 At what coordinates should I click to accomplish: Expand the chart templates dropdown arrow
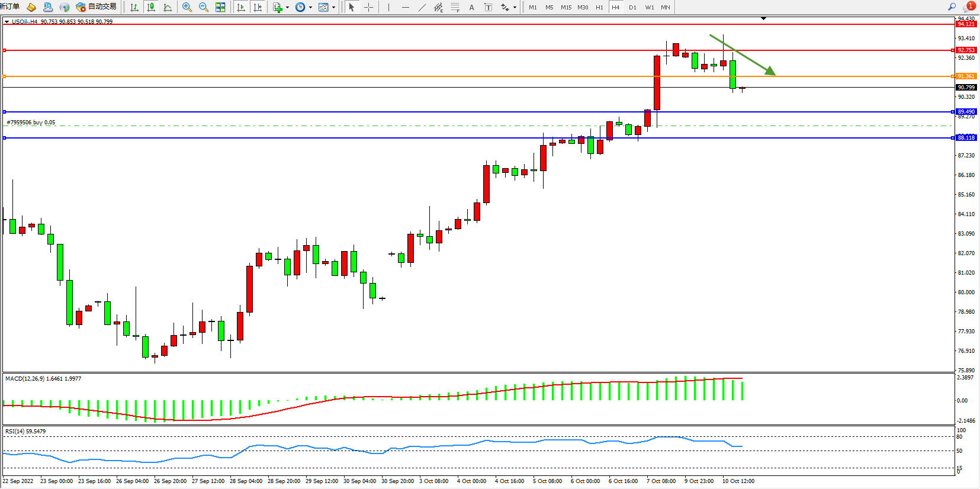click(x=333, y=8)
